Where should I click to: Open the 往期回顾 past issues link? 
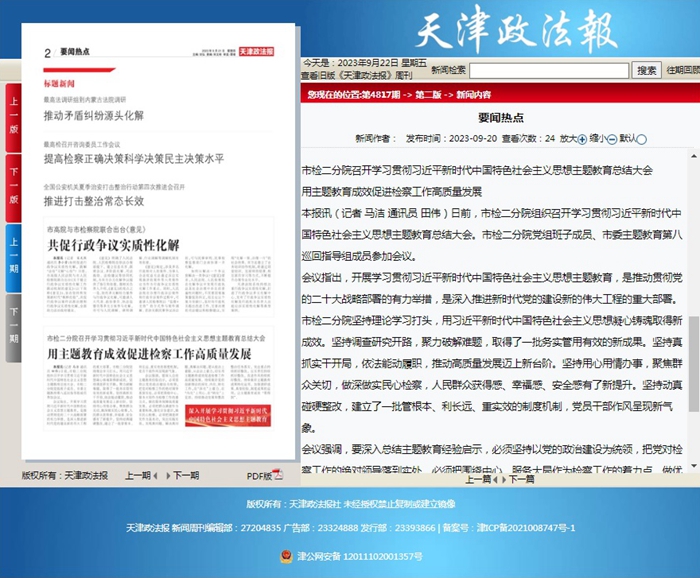(683, 70)
